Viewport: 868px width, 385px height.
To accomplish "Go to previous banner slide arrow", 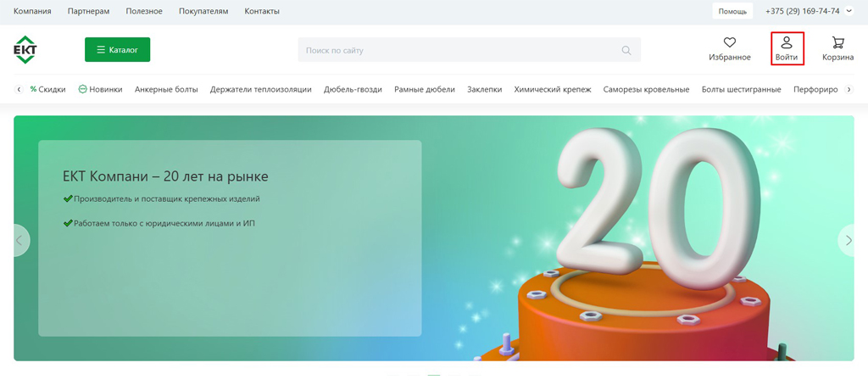I will tap(19, 241).
